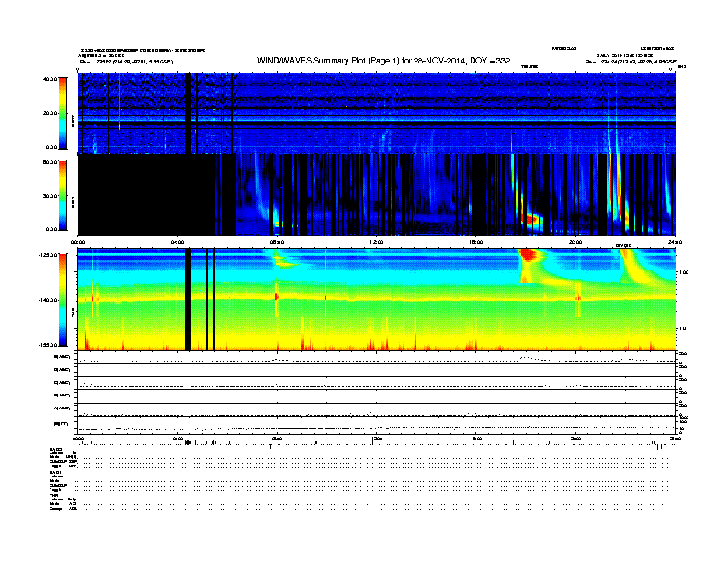
Task: Click the 00:00 tick label below RAD1 panel
Action: 77,242
